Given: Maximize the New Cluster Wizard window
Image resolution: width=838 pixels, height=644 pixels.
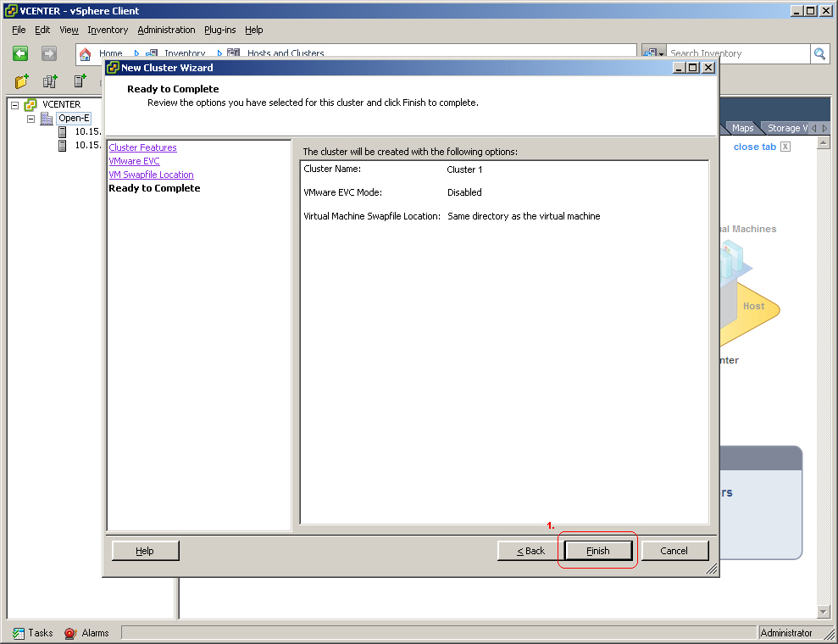Looking at the screenshot, I should coord(692,68).
